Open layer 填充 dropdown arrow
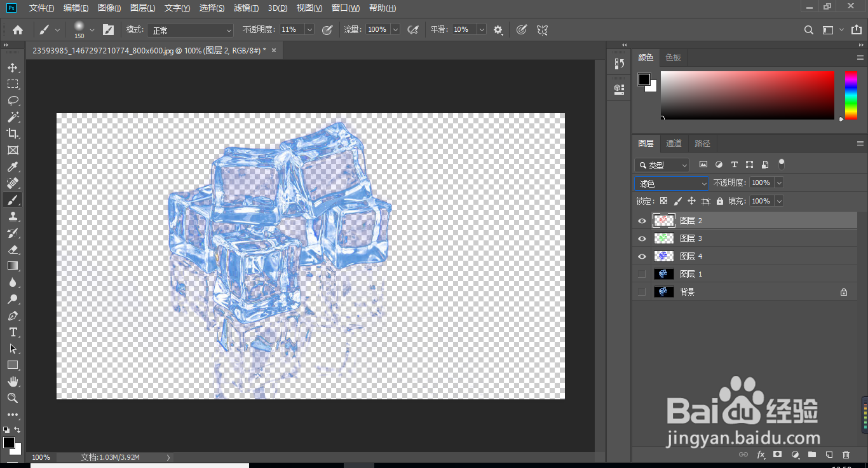This screenshot has height=468, width=868. (x=779, y=201)
